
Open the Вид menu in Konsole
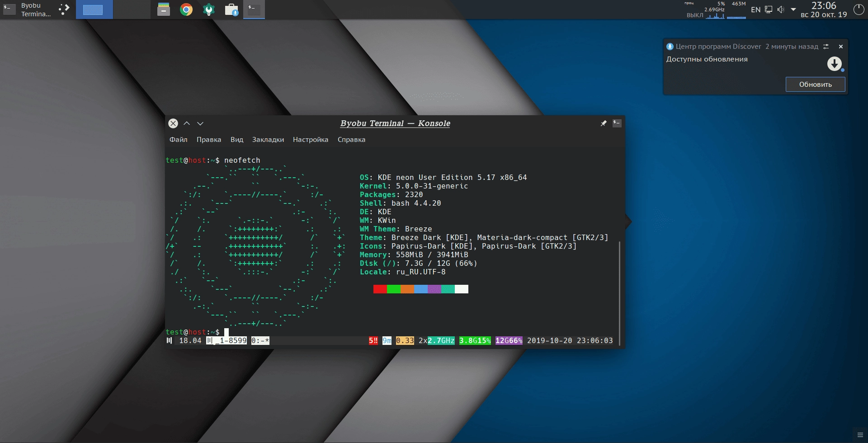point(237,140)
